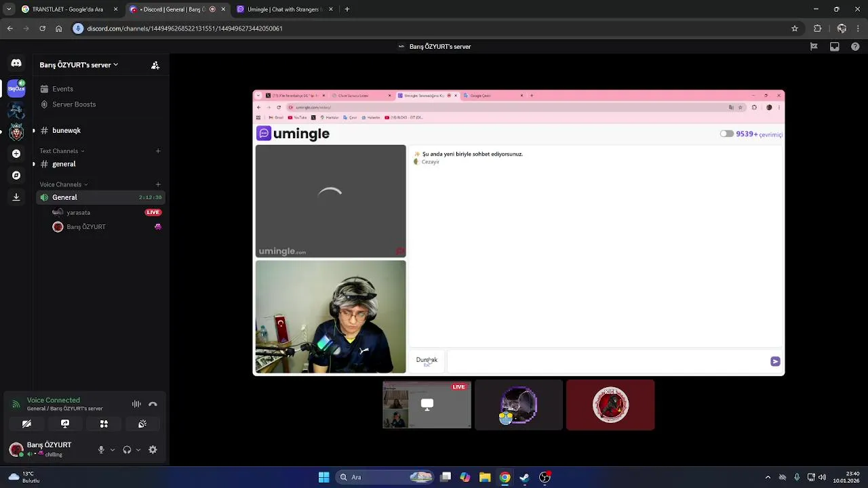
Task: Go to Chrome home page icon
Action: (58, 28)
